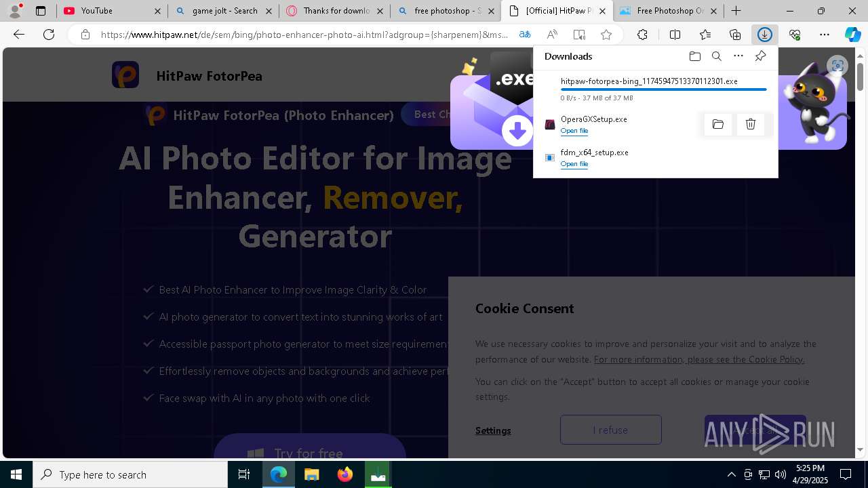Open File Explorer from taskbar
This screenshot has width=868, height=488.
click(x=311, y=474)
